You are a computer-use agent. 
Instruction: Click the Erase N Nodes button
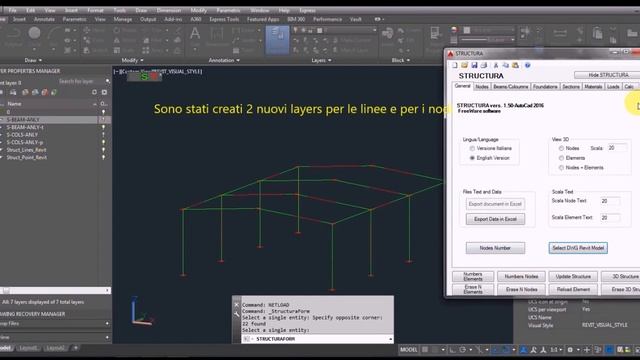[521, 289]
